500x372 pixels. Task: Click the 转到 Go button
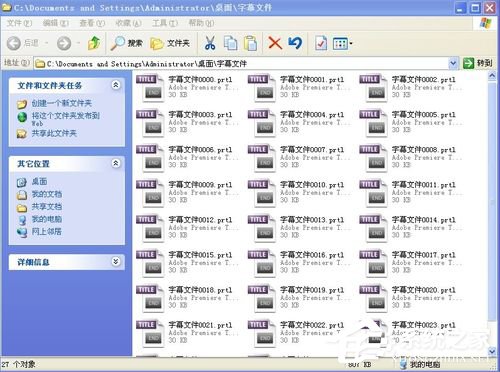478,63
